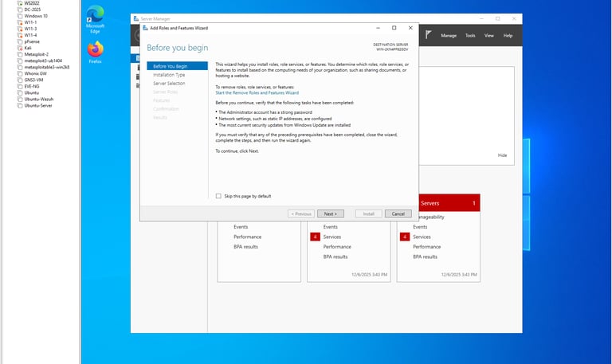Image resolution: width=612 pixels, height=364 pixels.
Task: Select the metasploitable3-win2k8 VM entry
Action: coord(47,67)
